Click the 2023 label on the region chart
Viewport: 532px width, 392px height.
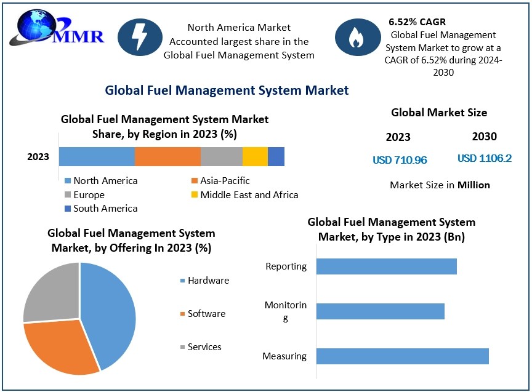point(38,157)
